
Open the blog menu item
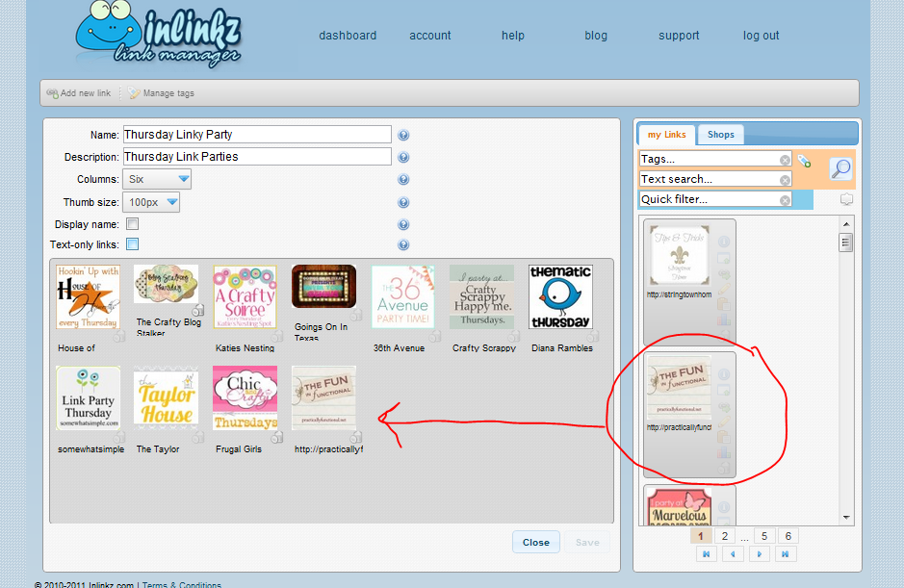tap(596, 36)
